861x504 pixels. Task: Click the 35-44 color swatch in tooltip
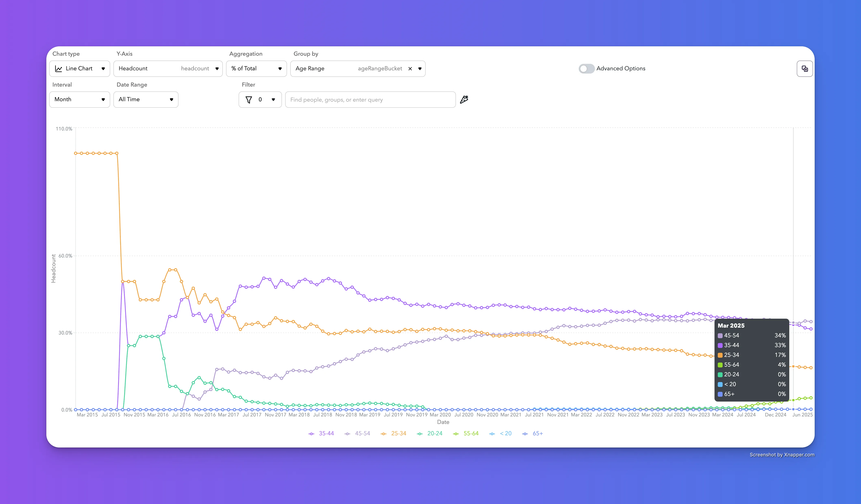720,345
